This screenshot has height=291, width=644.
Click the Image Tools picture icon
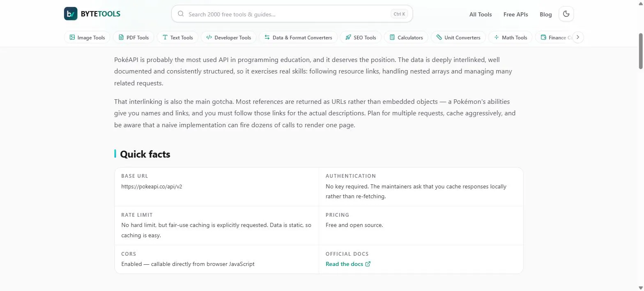point(72,37)
